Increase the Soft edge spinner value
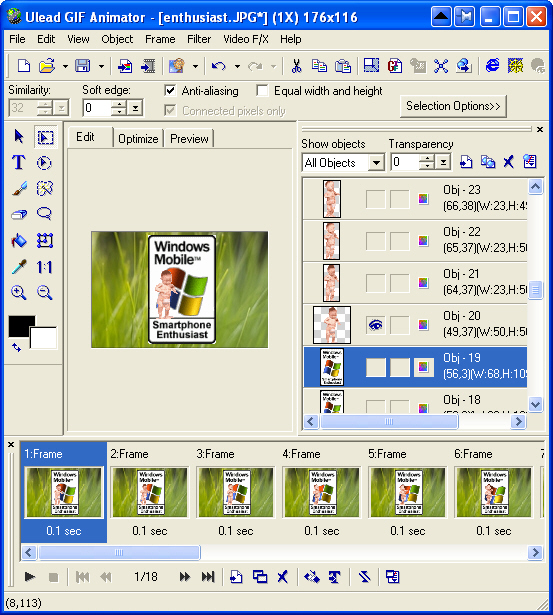Image resolution: width=553 pixels, height=615 pixels. [119, 104]
